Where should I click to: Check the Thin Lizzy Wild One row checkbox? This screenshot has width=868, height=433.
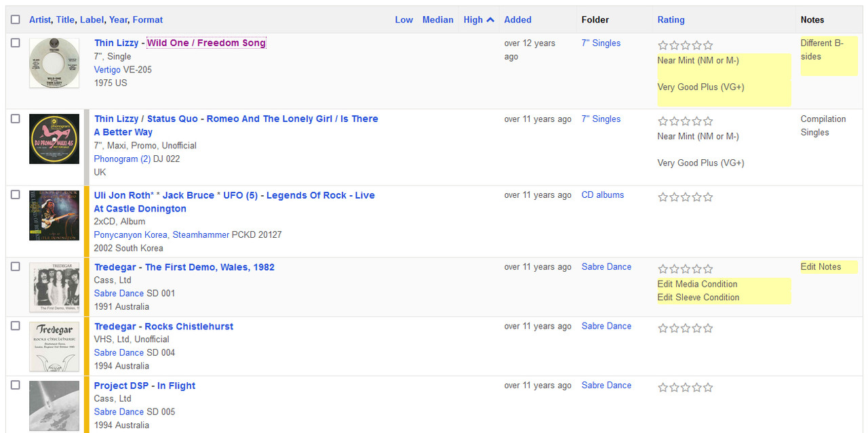coord(16,43)
